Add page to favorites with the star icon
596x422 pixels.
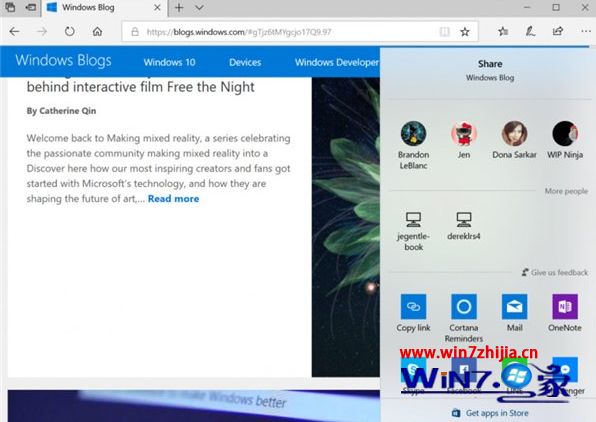point(465,32)
